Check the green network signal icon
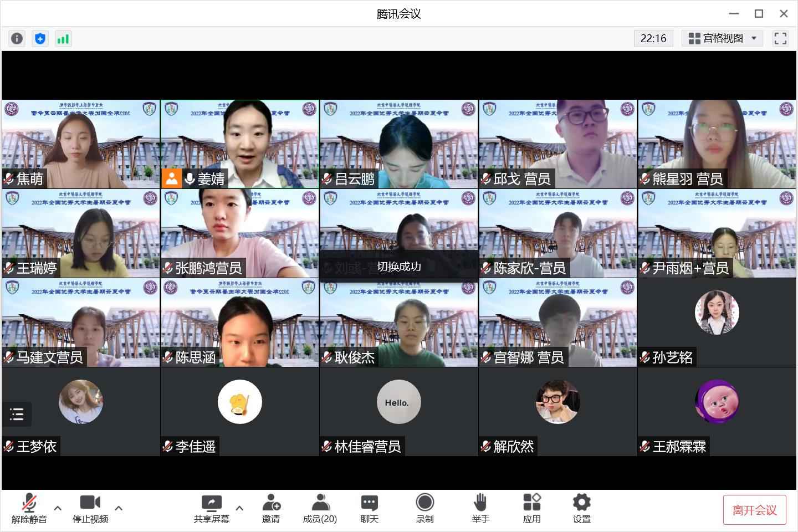This screenshot has height=532, width=798. point(63,38)
